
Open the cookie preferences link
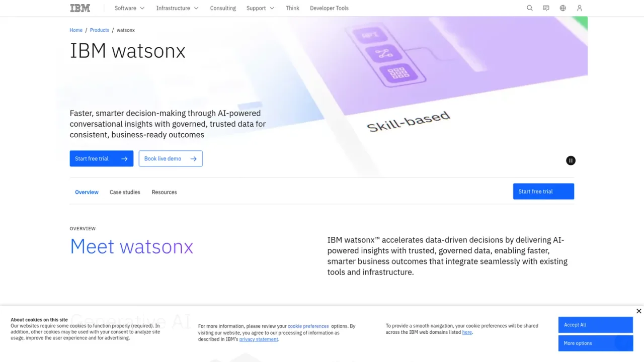(x=308, y=326)
